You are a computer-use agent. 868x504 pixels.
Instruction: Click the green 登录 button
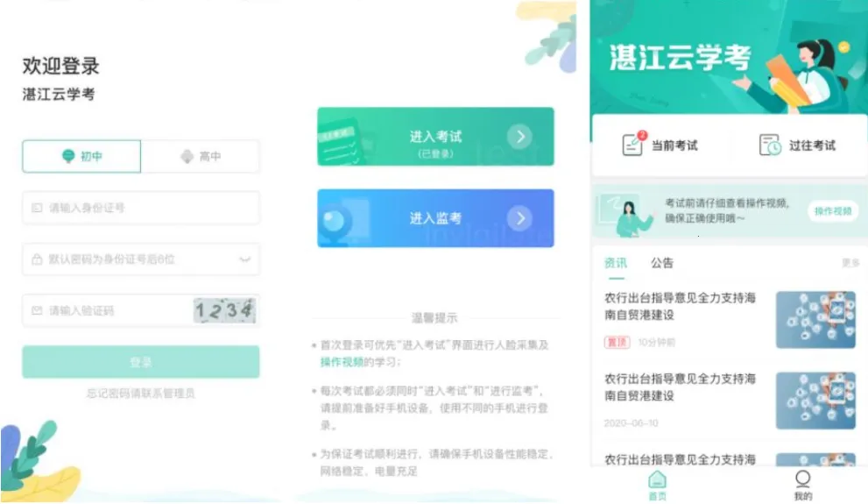click(141, 362)
